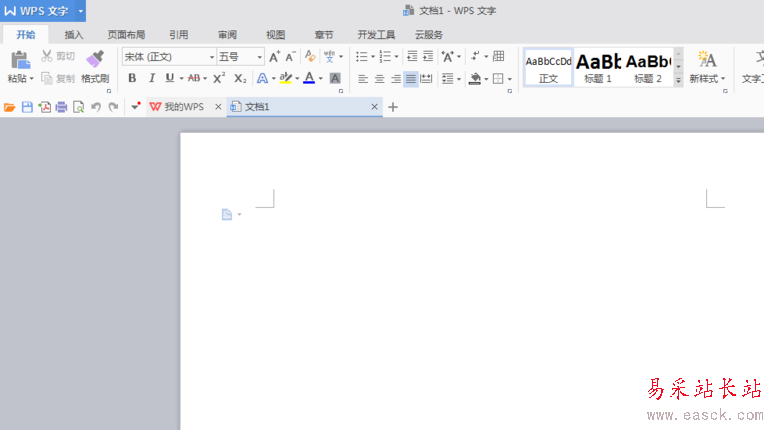Apply the 标题 1 style
Image resolution: width=764 pixels, height=430 pixels.
point(598,68)
